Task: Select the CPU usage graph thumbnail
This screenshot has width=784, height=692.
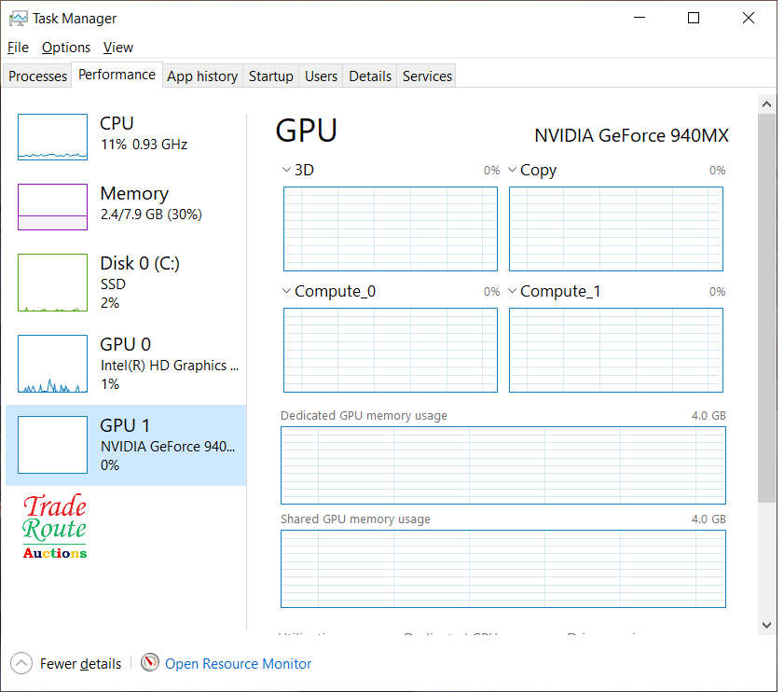Action: tap(52, 137)
